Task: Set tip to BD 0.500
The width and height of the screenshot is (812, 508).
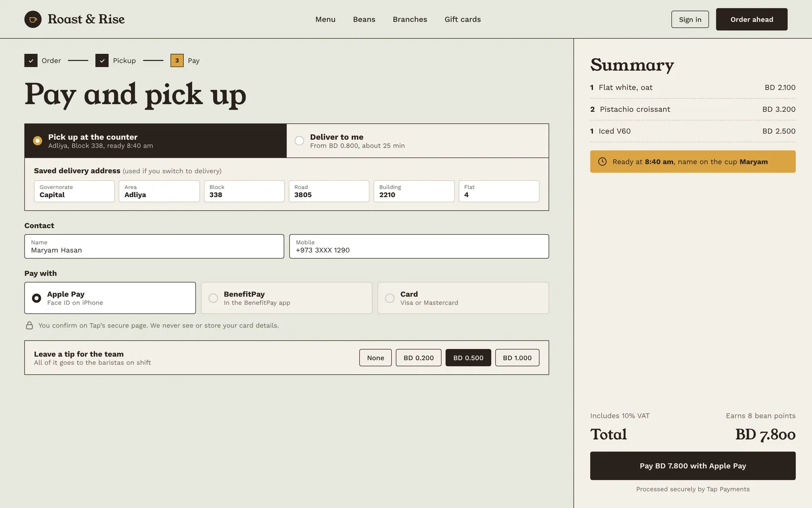Action: click(468, 358)
